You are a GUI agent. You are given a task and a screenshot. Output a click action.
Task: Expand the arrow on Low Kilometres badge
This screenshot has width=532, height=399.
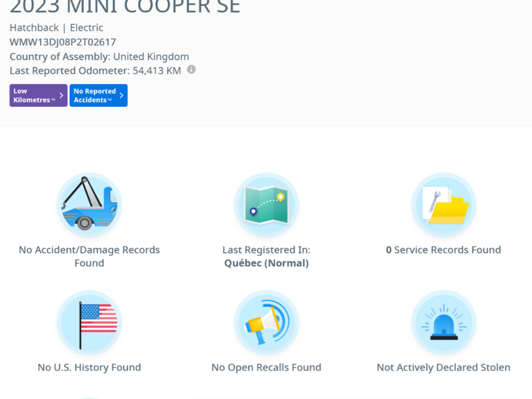click(x=62, y=96)
